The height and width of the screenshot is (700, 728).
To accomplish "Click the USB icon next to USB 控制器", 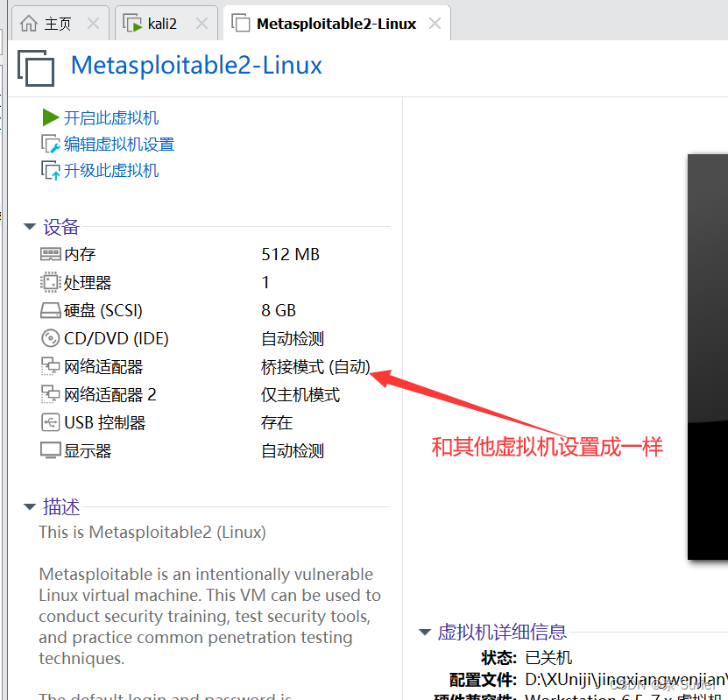I will point(50,422).
